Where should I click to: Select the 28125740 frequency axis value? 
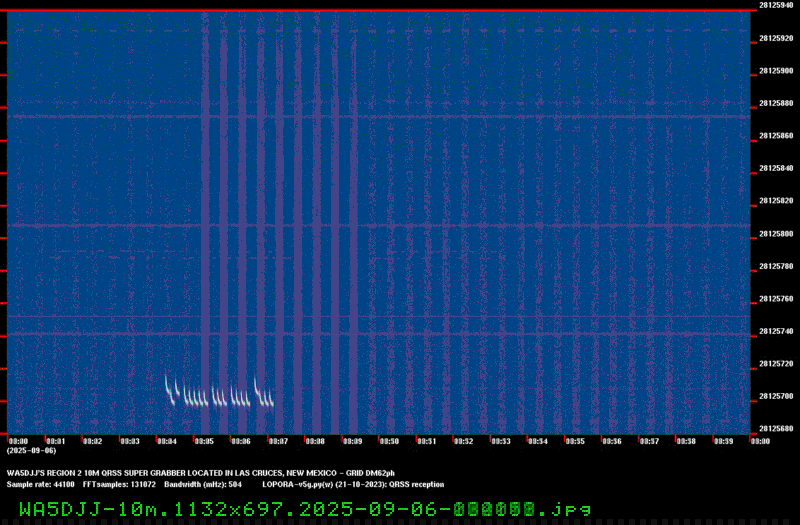[777, 332]
